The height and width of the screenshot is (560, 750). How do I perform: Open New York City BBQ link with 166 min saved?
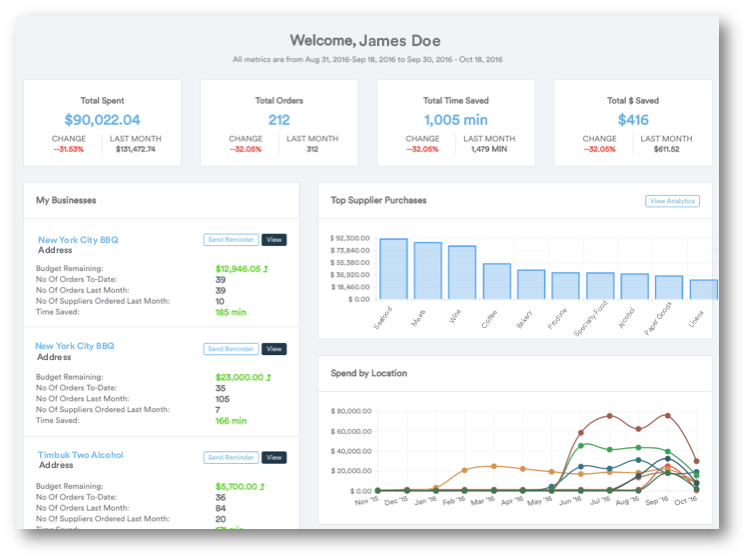click(75, 346)
